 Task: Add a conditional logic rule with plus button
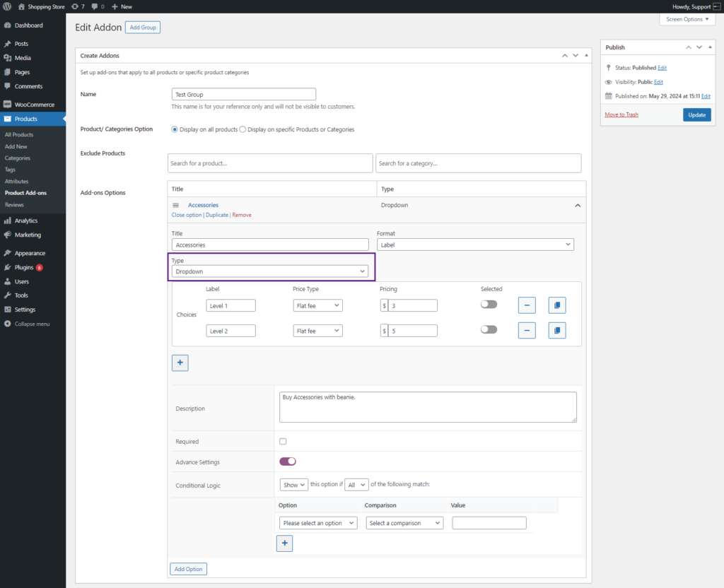284,543
